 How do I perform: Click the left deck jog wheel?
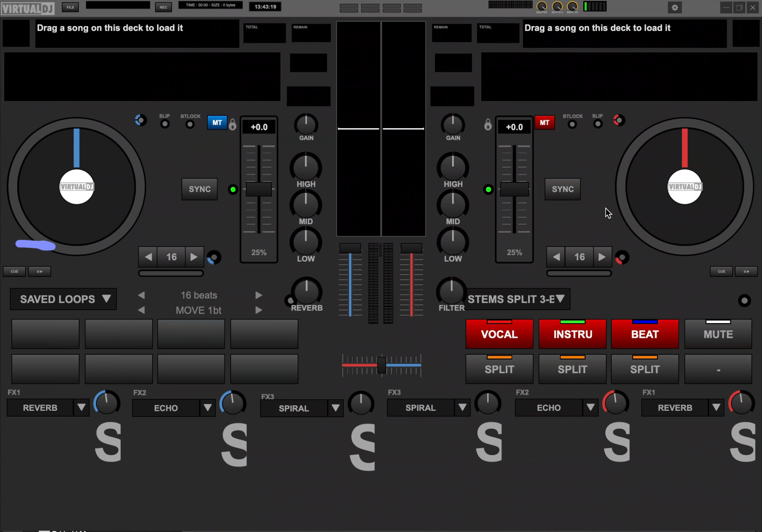(x=76, y=187)
